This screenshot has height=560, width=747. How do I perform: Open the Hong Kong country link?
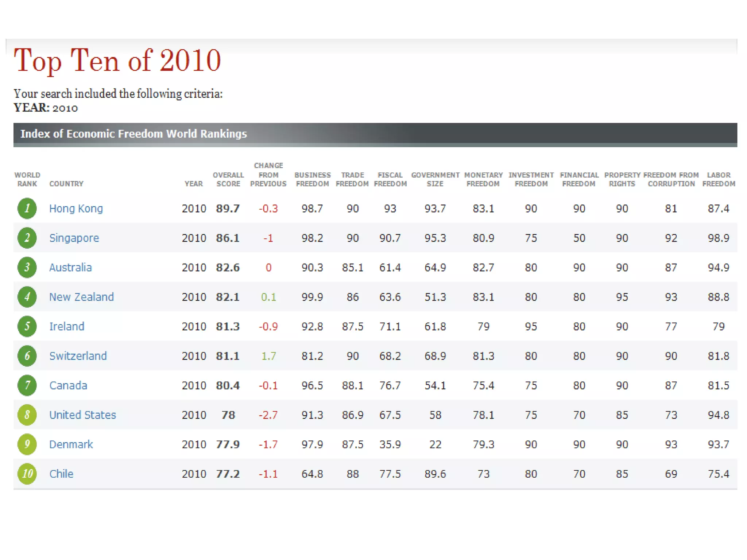pyautogui.click(x=76, y=209)
